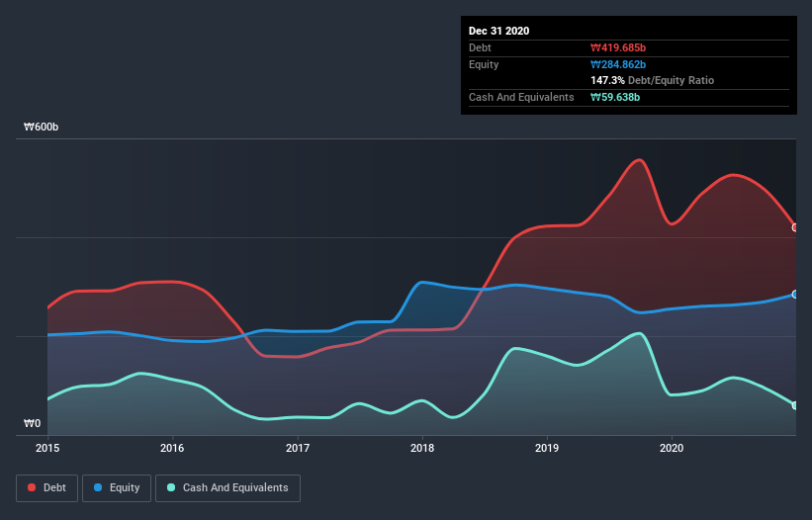Screen dimensions: 812x520
Task: Click the Dec 31 2020 tooltip date
Action: tap(498, 31)
